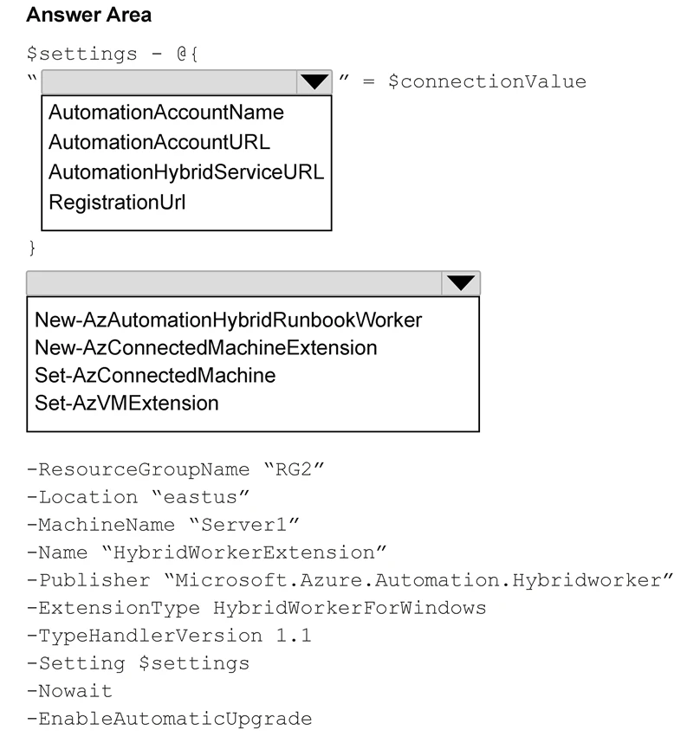Viewport: 700px width, 756px height.
Task: Click the $settings hashtable declaration line
Action: coord(113,54)
